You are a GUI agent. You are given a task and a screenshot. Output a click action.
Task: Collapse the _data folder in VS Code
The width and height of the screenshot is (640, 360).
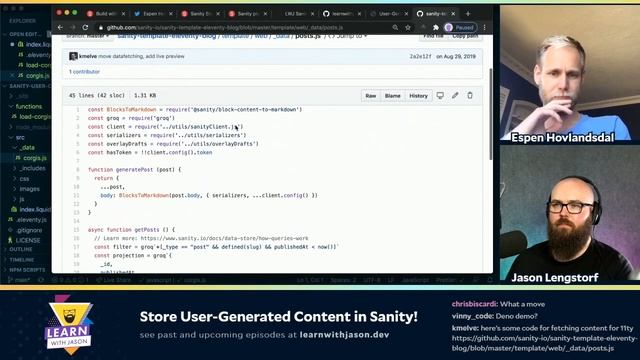(27, 147)
